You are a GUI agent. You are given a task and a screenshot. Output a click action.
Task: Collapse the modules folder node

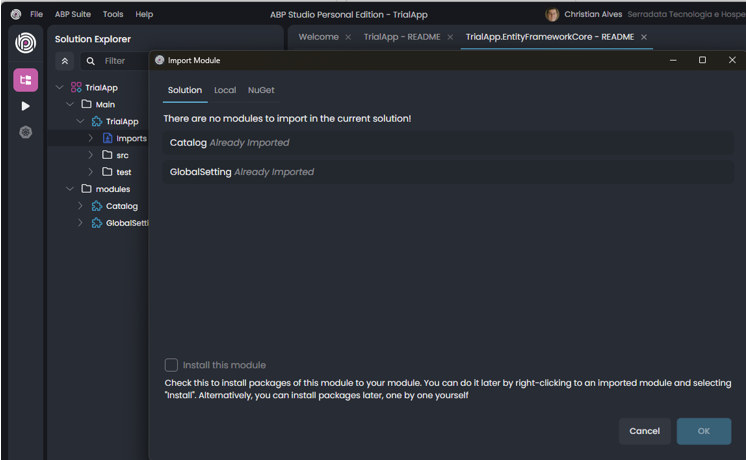[70, 189]
